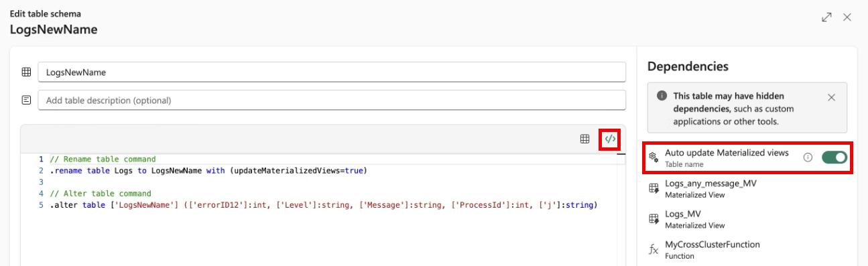Click the LogsNewName dialog title
Image resolution: width=868 pixels, height=266 pixels.
tap(54, 29)
